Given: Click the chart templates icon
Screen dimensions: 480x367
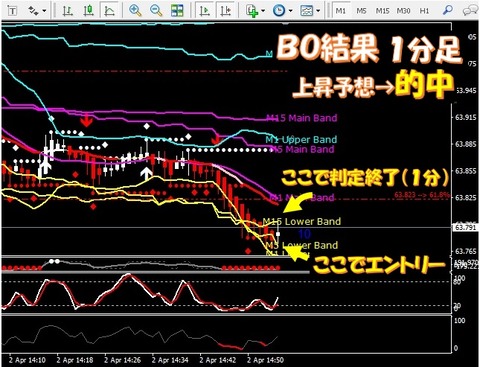Looking at the screenshot, I should point(307,11).
